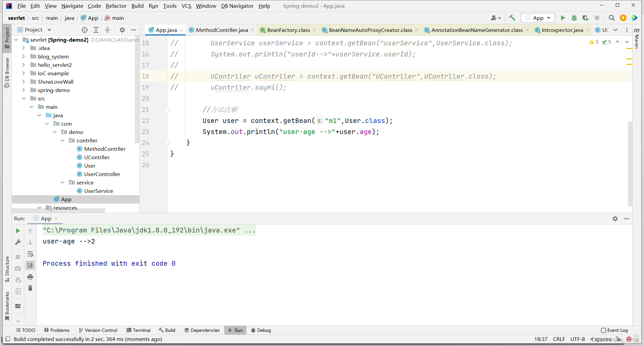Viewport: 644px width, 346px height.
Task: Click the Build project hammer icon
Action: 512,18
